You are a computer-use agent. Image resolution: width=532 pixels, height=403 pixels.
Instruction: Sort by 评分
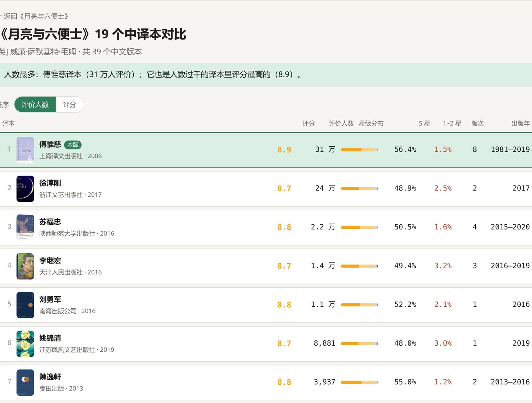[x=70, y=105]
